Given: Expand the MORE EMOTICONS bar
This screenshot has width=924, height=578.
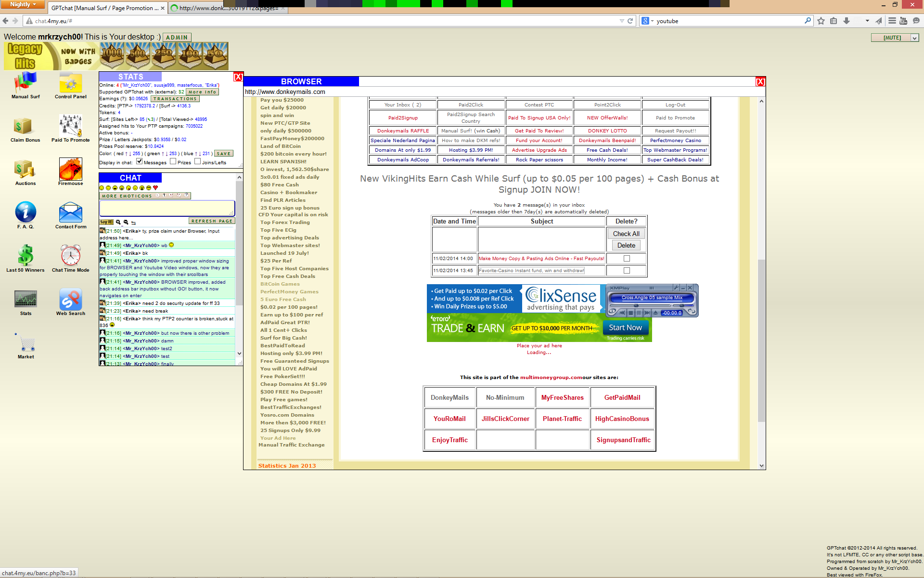Looking at the screenshot, I should (145, 196).
